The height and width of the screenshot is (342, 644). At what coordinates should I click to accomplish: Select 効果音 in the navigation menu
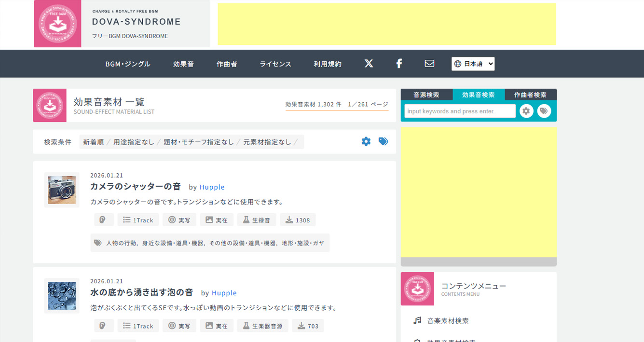click(183, 63)
